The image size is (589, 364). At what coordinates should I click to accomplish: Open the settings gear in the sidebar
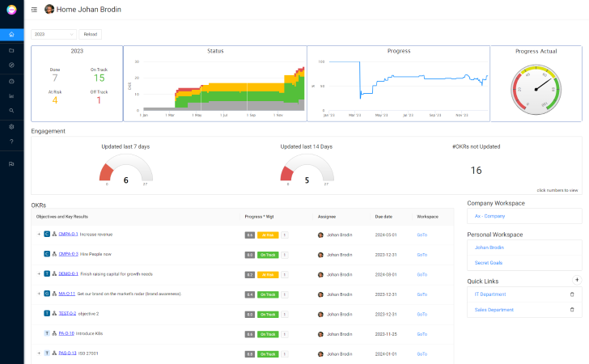point(11,126)
